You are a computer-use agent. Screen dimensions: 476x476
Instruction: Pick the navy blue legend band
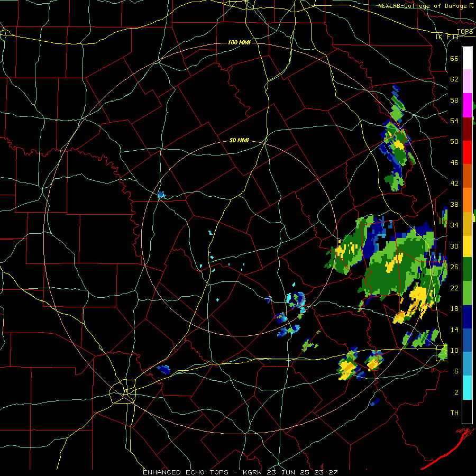click(x=467, y=317)
